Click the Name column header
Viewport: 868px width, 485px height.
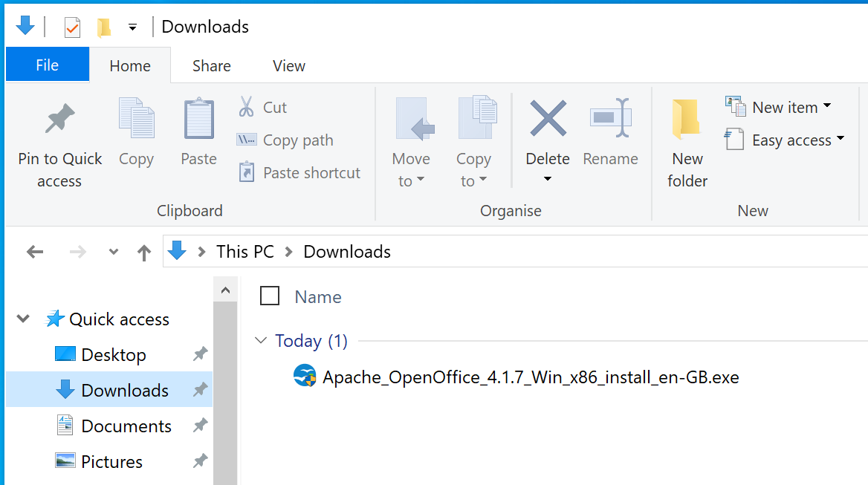[x=318, y=297]
